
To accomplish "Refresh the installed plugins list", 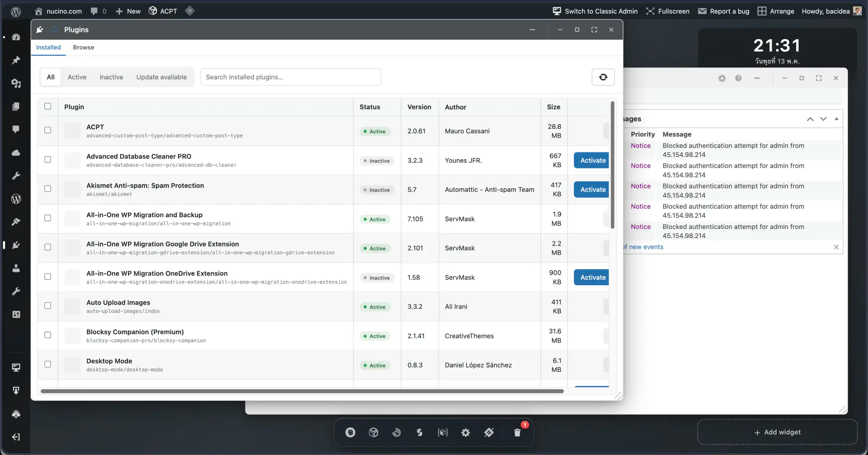I will click(x=603, y=77).
